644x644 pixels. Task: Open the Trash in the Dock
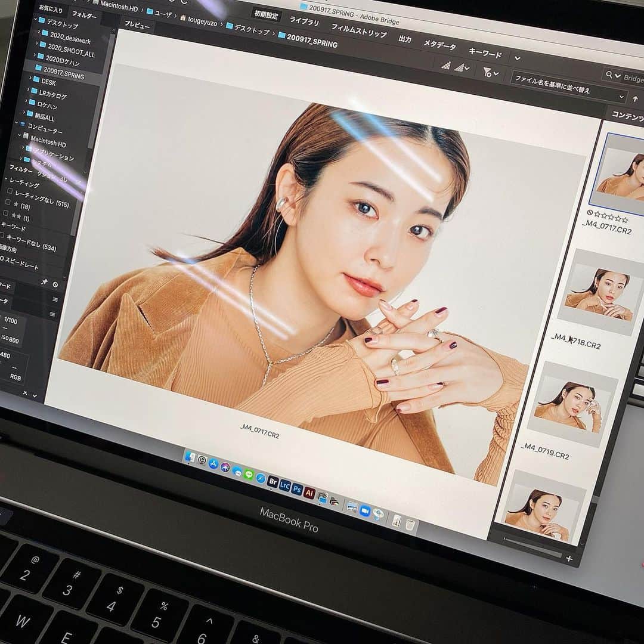tap(410, 525)
